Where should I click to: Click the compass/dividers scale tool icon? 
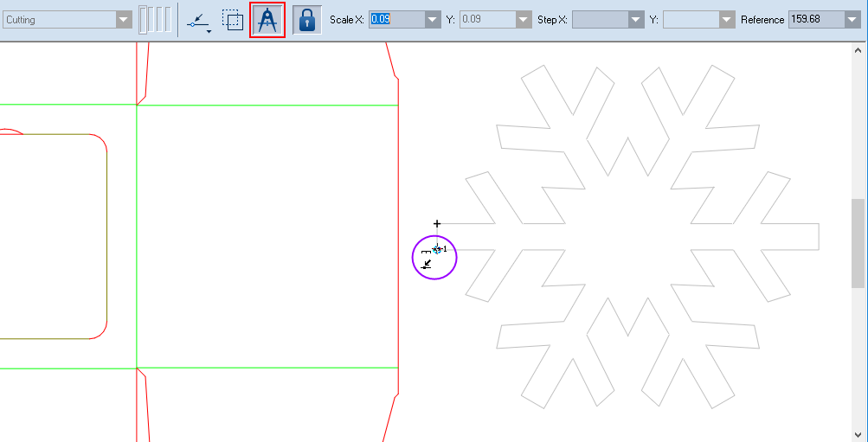[x=267, y=20]
